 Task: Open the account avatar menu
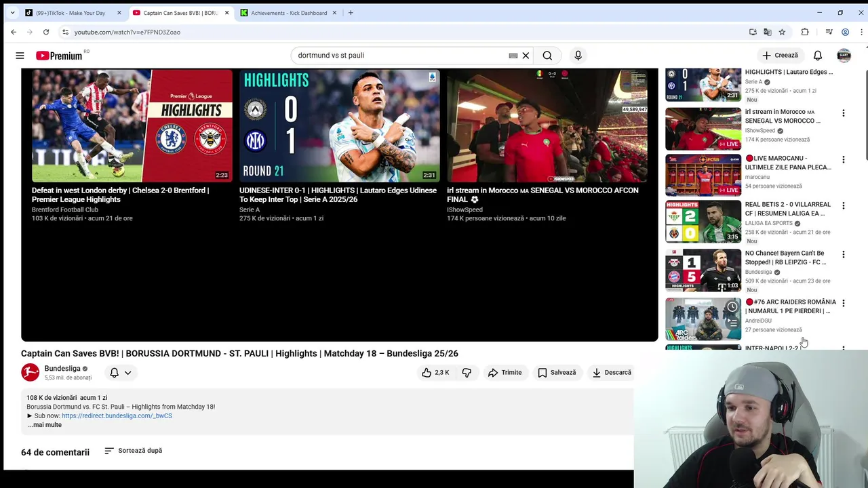point(844,56)
